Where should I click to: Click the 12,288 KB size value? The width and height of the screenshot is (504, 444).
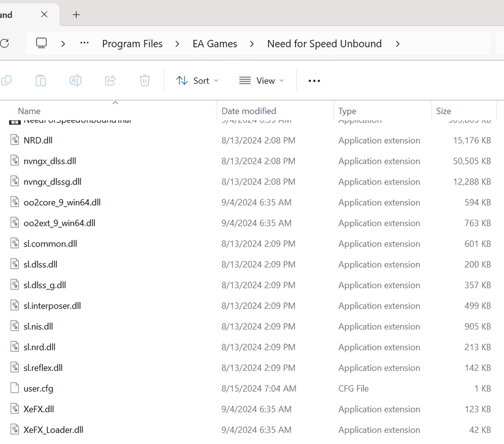point(472,182)
